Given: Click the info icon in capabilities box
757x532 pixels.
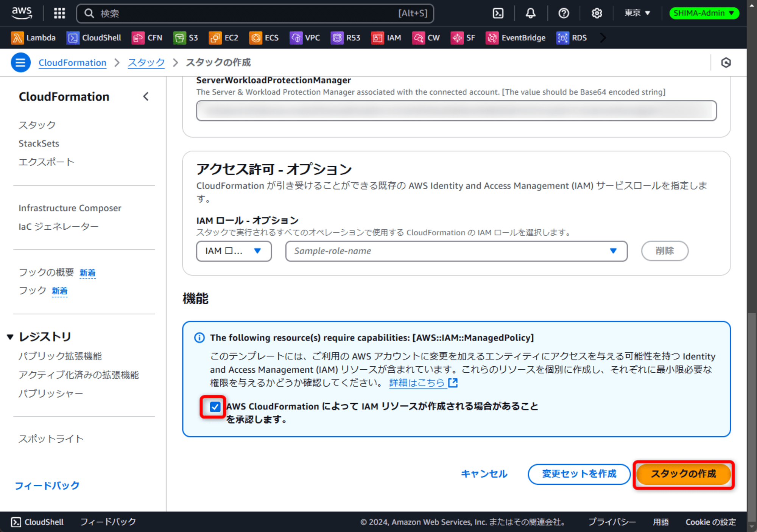Looking at the screenshot, I should [x=199, y=338].
